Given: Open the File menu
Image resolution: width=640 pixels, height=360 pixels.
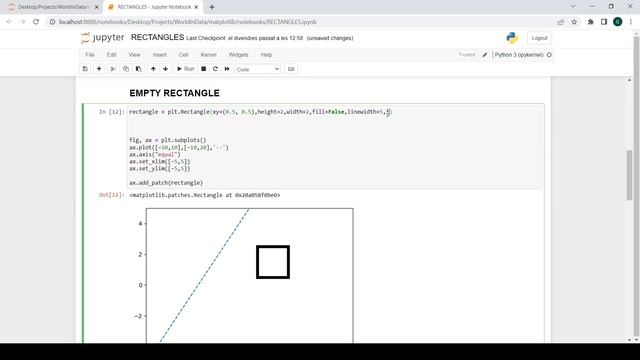Looking at the screenshot, I should [90, 55].
